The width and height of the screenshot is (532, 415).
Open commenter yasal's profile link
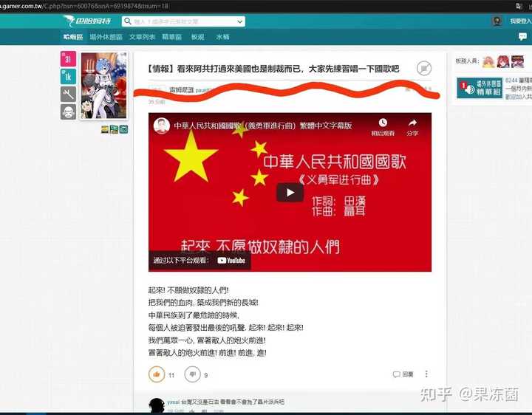[173, 402]
